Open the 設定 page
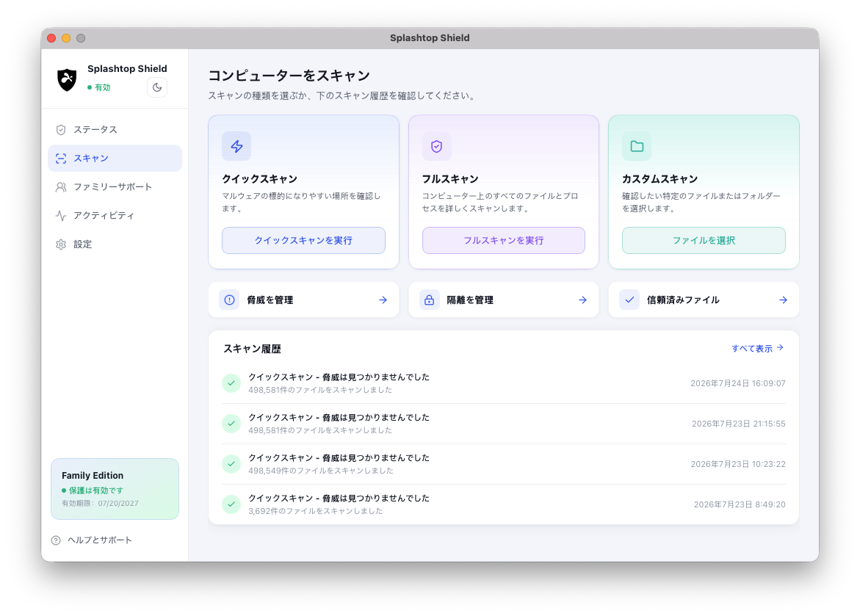860x616 pixels. [x=115, y=244]
